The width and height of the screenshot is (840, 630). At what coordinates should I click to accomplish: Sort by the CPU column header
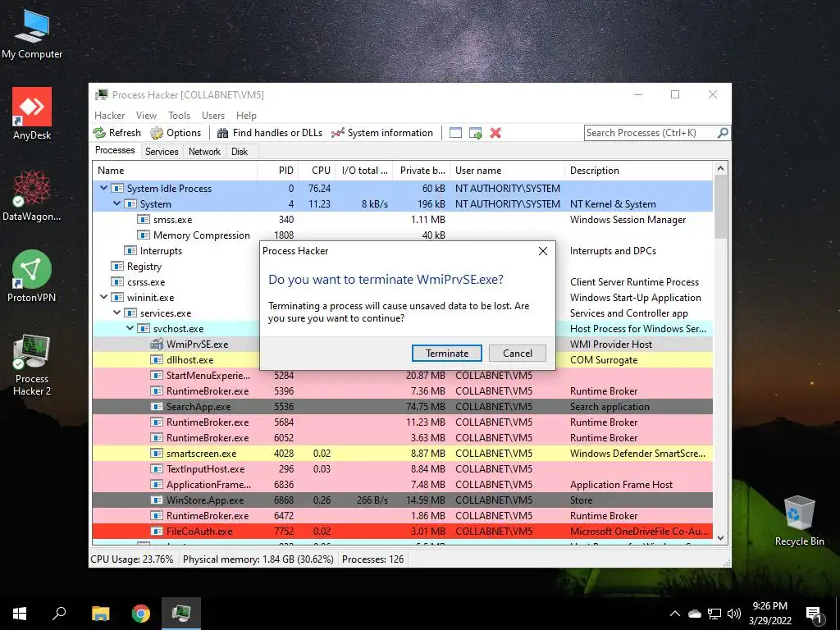point(317,171)
